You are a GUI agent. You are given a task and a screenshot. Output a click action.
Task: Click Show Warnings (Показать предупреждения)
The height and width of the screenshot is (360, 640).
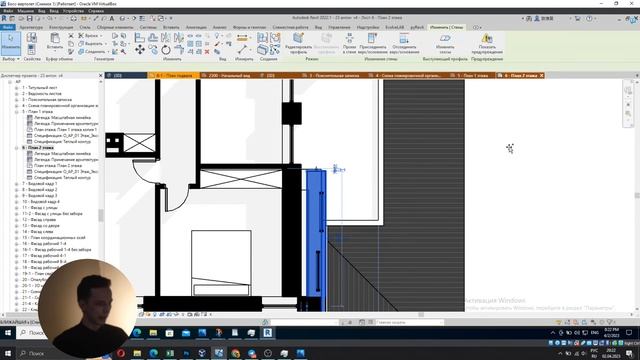tap(487, 43)
